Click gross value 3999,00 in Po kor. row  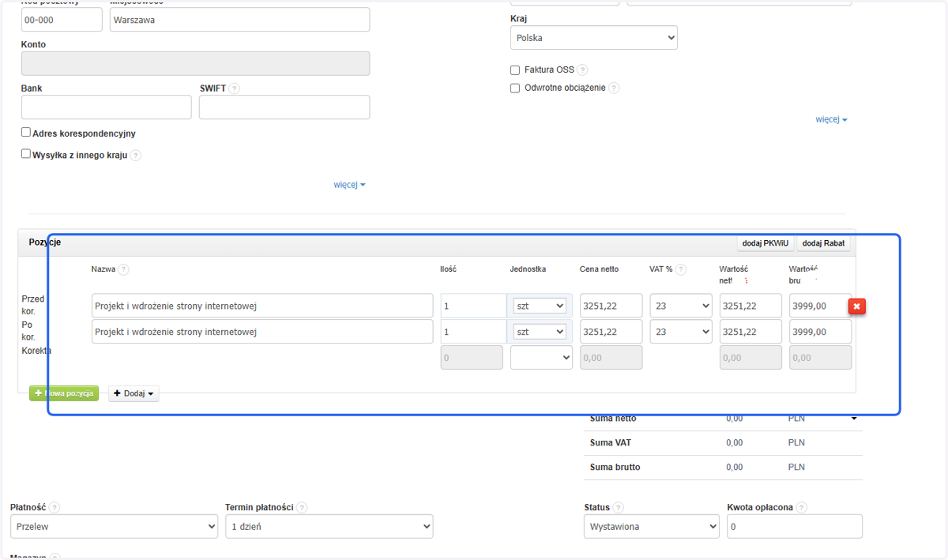coord(820,332)
